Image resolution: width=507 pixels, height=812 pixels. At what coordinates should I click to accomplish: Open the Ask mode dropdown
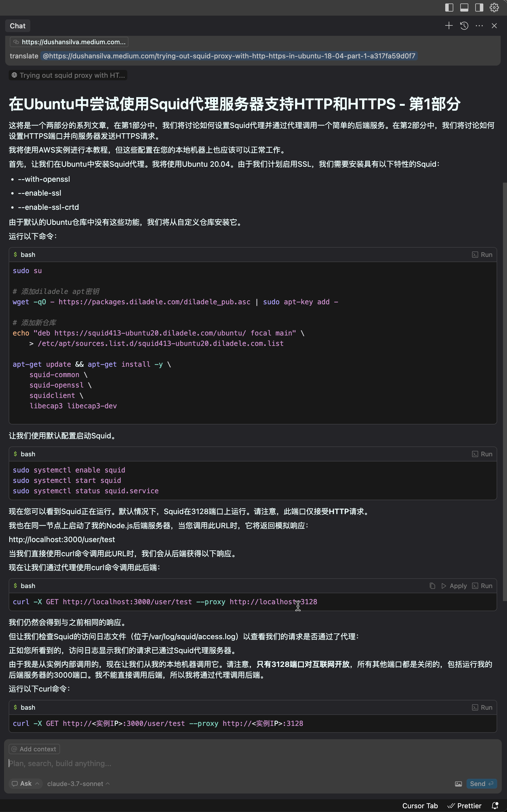(x=25, y=783)
